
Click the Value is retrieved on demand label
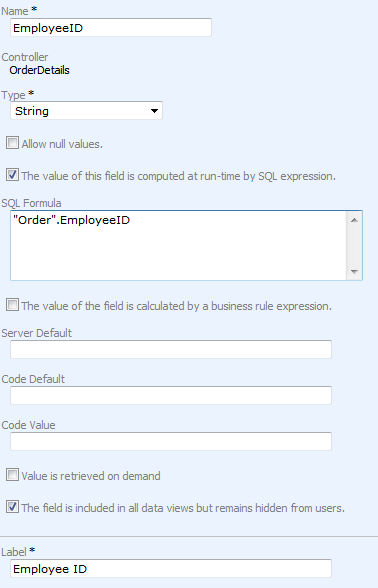91,476
